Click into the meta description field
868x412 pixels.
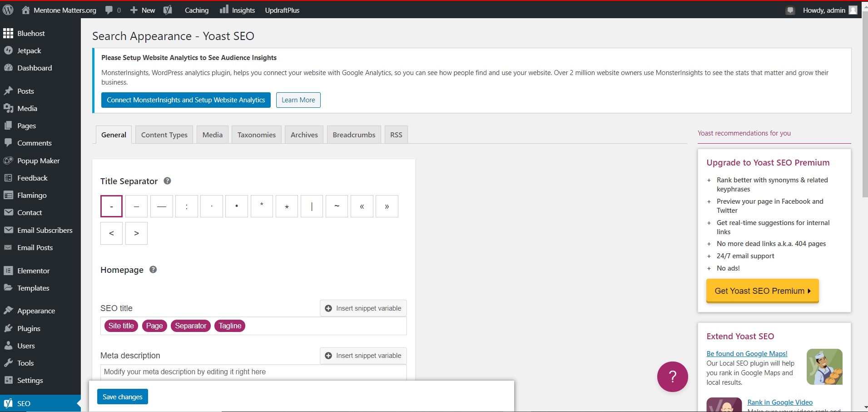[x=253, y=372]
